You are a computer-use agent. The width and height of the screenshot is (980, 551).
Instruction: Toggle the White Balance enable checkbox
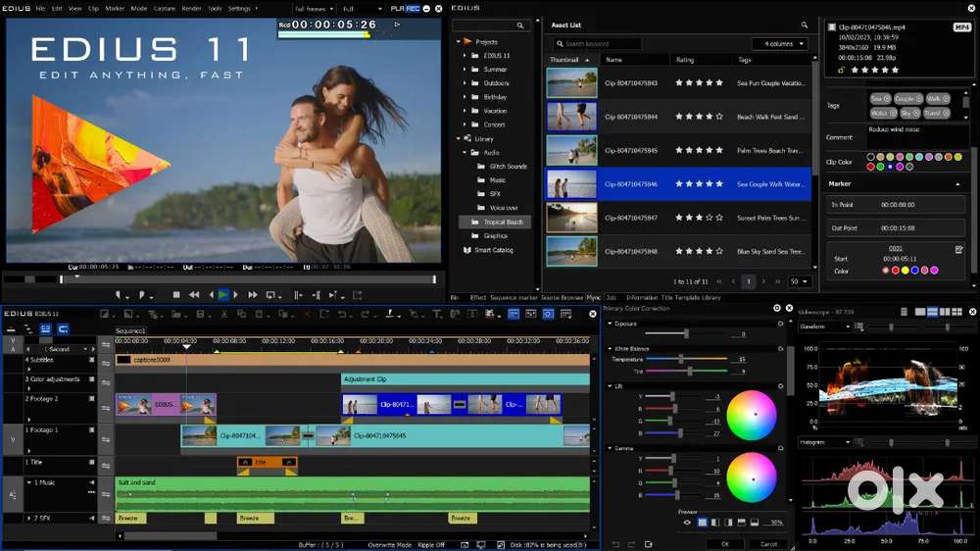click(x=781, y=349)
